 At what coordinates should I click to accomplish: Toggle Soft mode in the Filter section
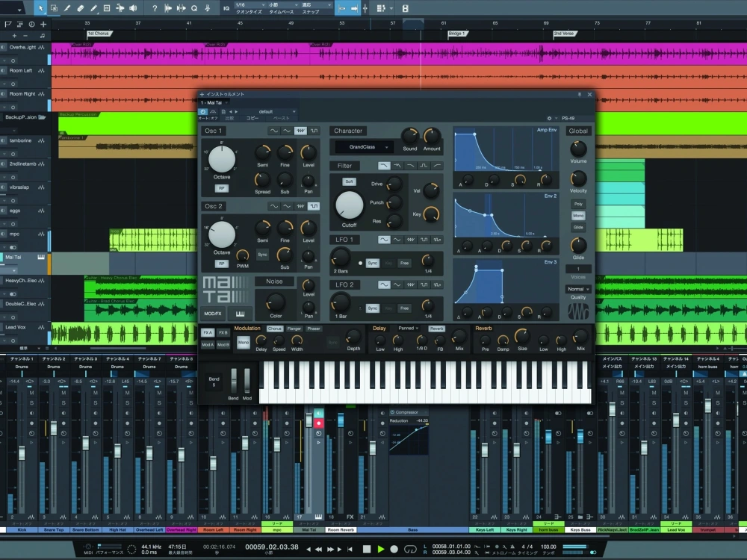349,181
